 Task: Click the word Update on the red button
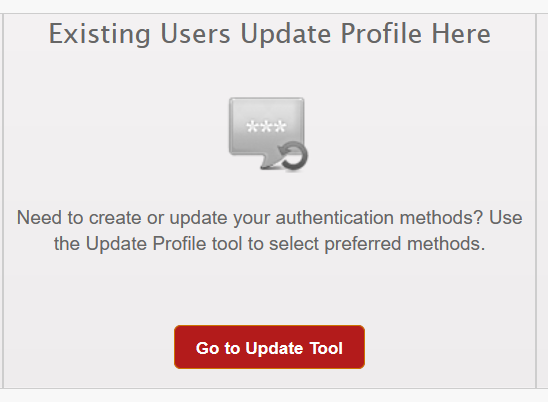pyautogui.click(x=274, y=349)
